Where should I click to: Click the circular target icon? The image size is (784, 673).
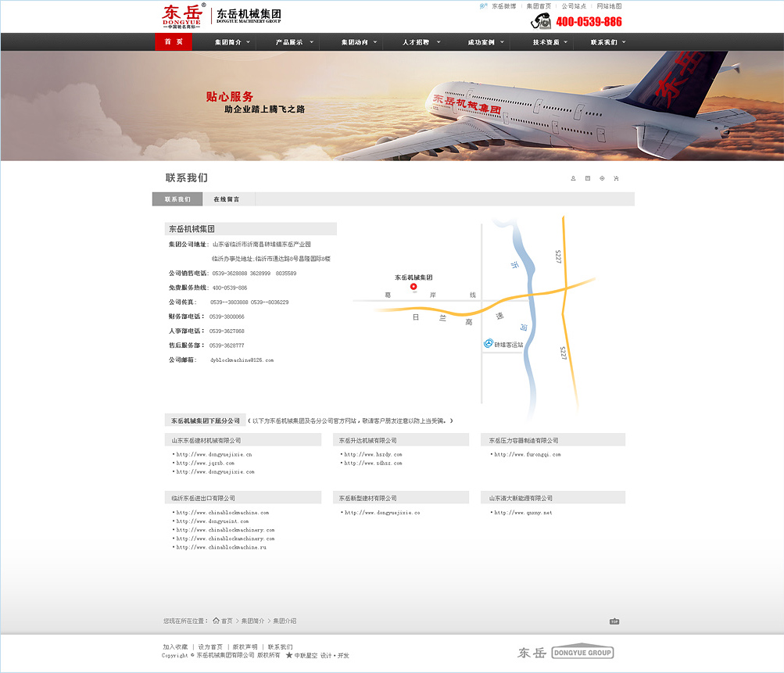[602, 178]
